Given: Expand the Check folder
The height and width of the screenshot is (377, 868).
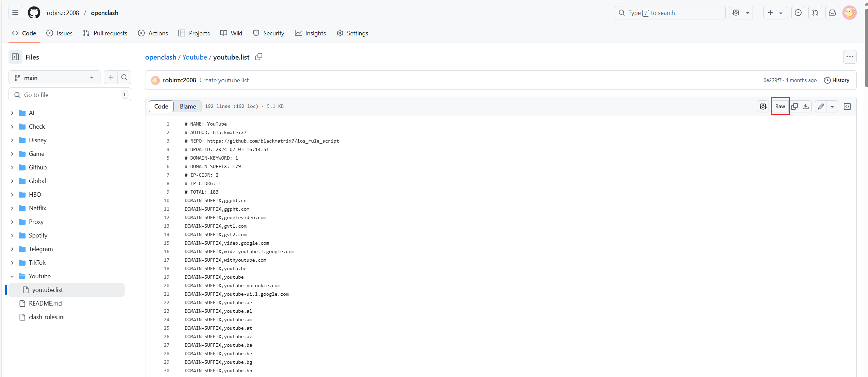Looking at the screenshot, I should coord(12,127).
